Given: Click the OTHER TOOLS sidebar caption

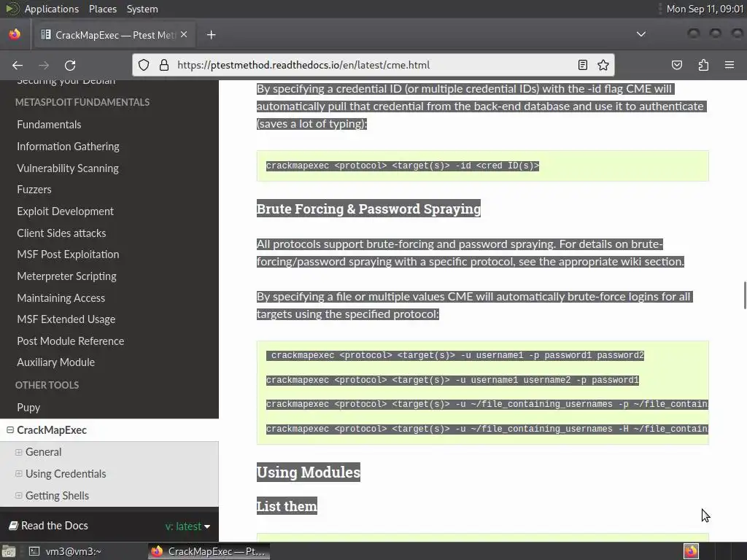Looking at the screenshot, I should click(x=47, y=385).
